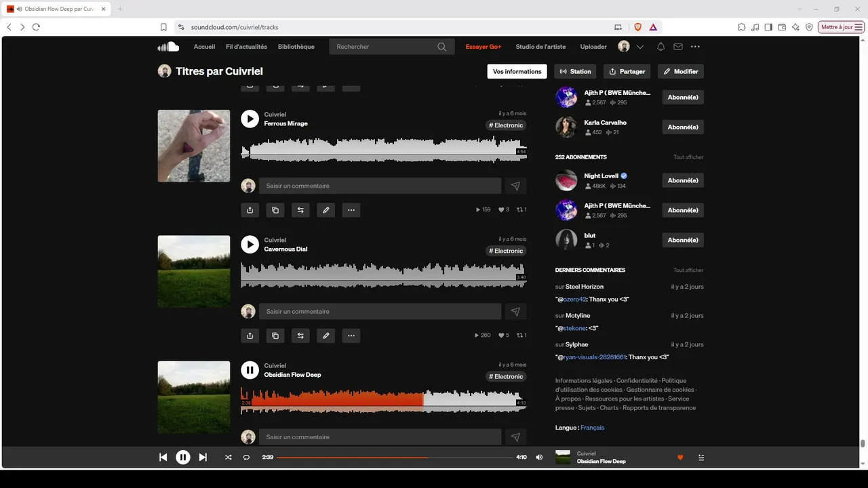Open Fil d'actualités
This screenshot has width=868, height=488.
[246, 47]
